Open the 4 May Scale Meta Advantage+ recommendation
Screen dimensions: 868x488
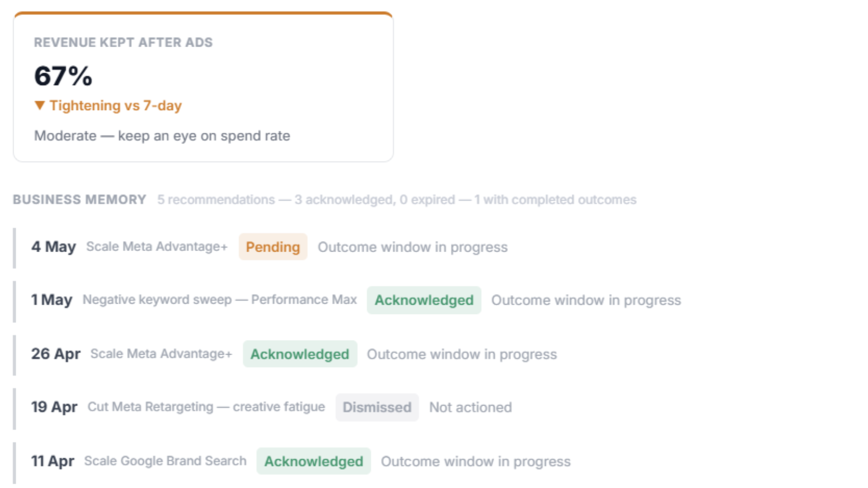[157, 247]
